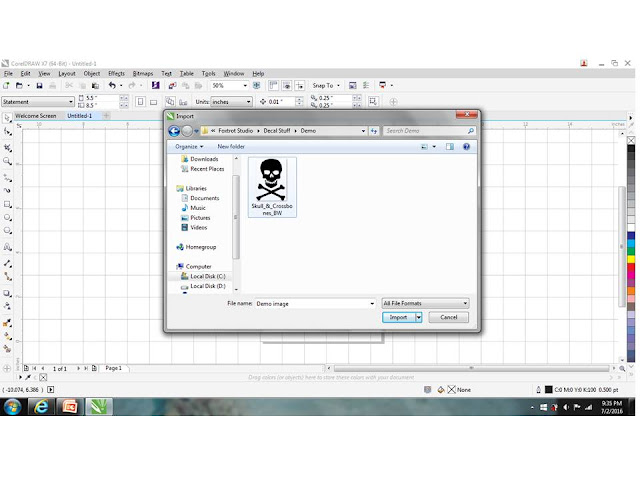Click the Search Demo field
This screenshot has width=640, height=480.
(429, 131)
